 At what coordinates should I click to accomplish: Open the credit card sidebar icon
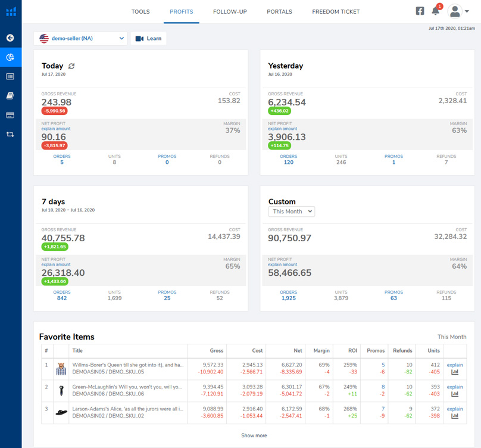[10, 115]
